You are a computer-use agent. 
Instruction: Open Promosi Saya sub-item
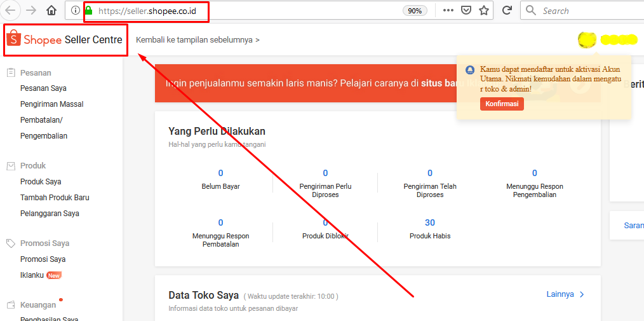point(43,259)
